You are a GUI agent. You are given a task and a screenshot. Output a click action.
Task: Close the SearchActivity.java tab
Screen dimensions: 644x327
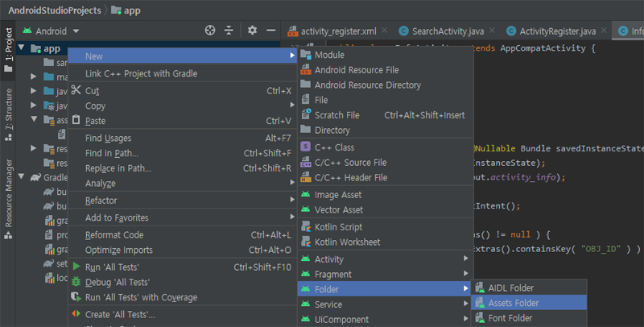coord(492,31)
